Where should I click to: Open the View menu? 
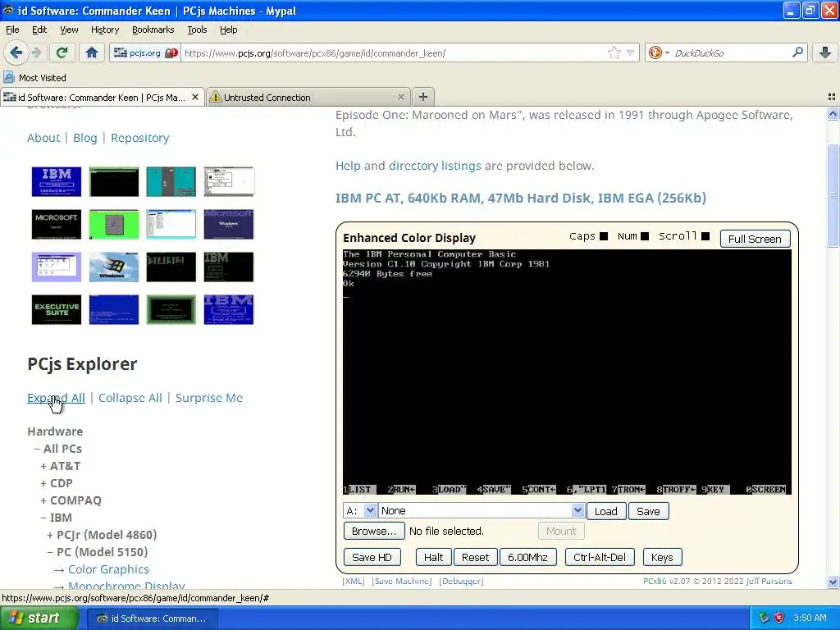tap(69, 30)
